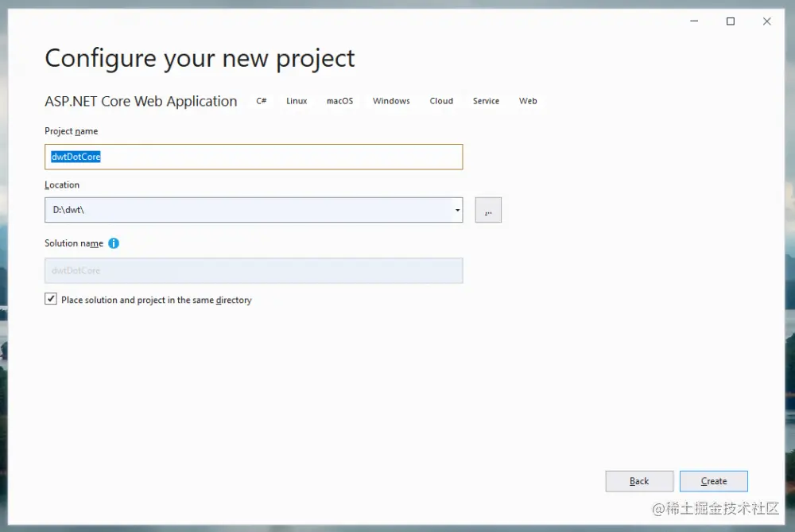Click the Linux platform tag
This screenshot has width=795, height=532.
click(x=297, y=101)
